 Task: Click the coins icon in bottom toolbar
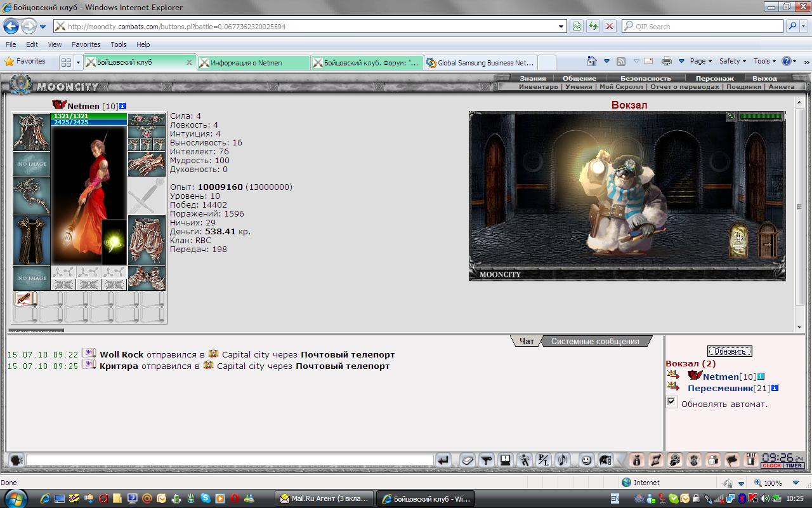click(676, 460)
